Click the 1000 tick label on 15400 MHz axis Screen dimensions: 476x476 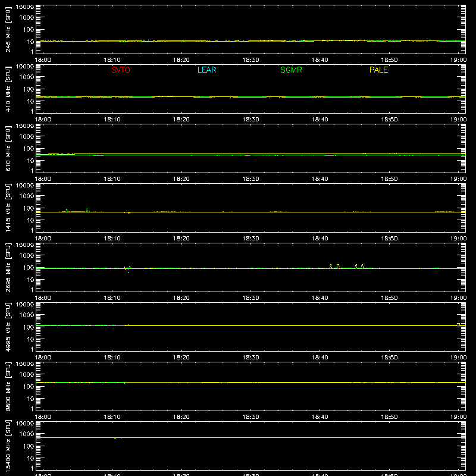27,434
